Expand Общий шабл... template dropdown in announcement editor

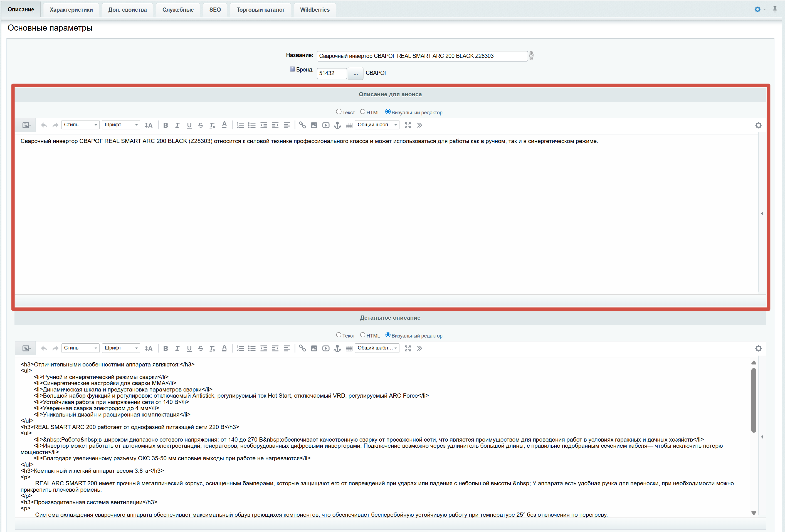(377, 125)
